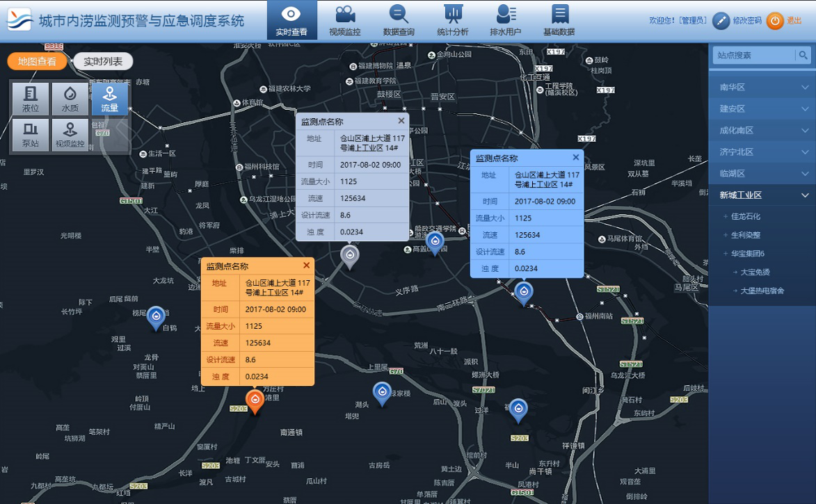This screenshot has width=816, height=504.
Task: Click the 站点搜索 search input field
Action: [754, 56]
